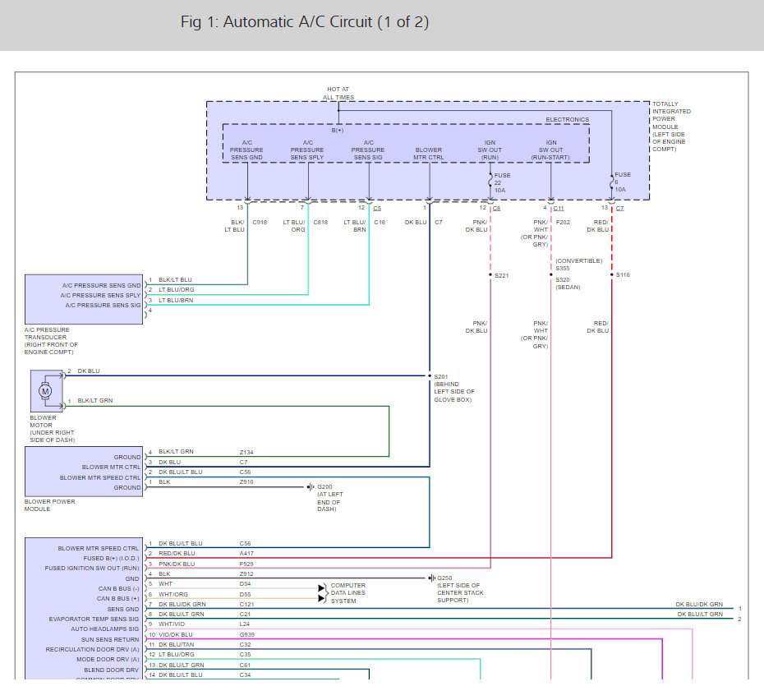Click the 'Z912' circuit code
This screenshot has height=700, width=764.
pos(246,574)
